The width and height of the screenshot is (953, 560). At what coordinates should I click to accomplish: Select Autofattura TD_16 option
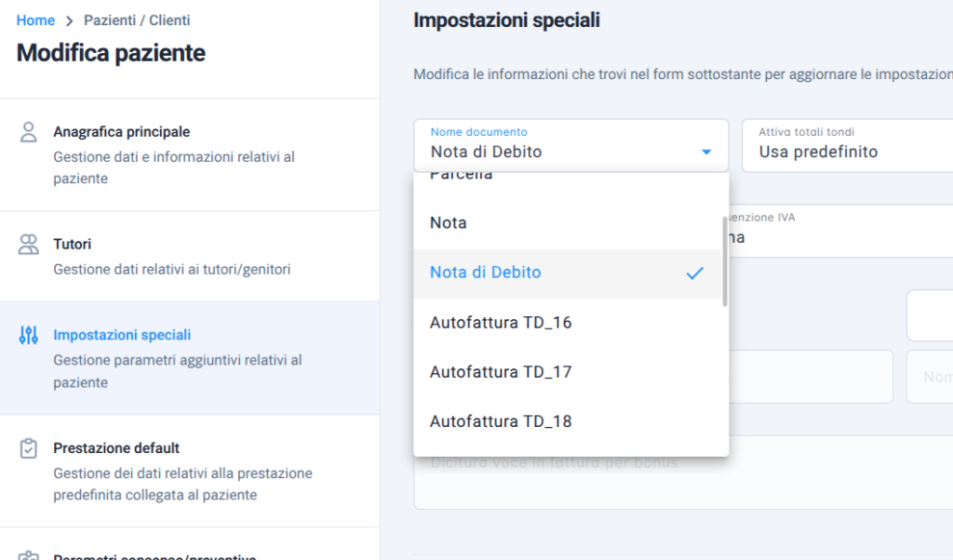coord(501,323)
